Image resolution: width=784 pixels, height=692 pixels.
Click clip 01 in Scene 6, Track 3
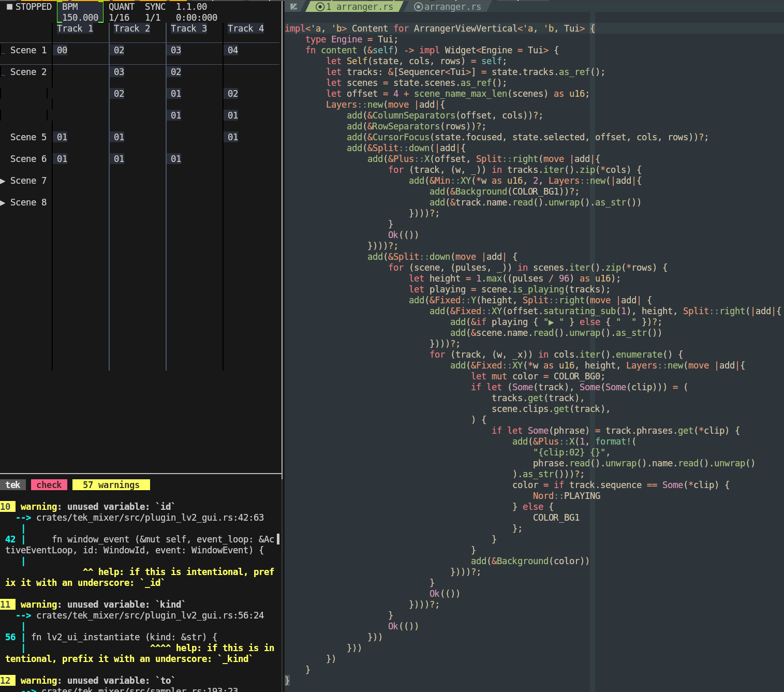point(176,159)
